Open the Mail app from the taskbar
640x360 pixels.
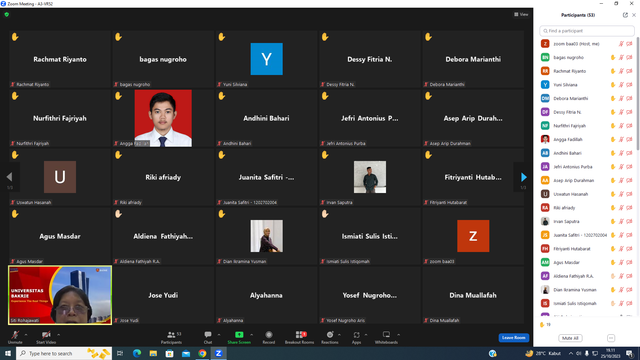[x=186, y=353]
